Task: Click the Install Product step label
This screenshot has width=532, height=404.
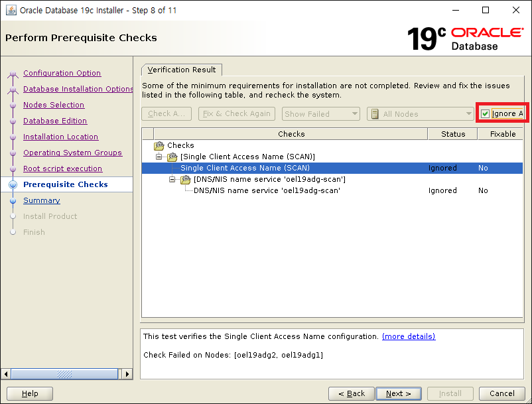Action: 50,216
